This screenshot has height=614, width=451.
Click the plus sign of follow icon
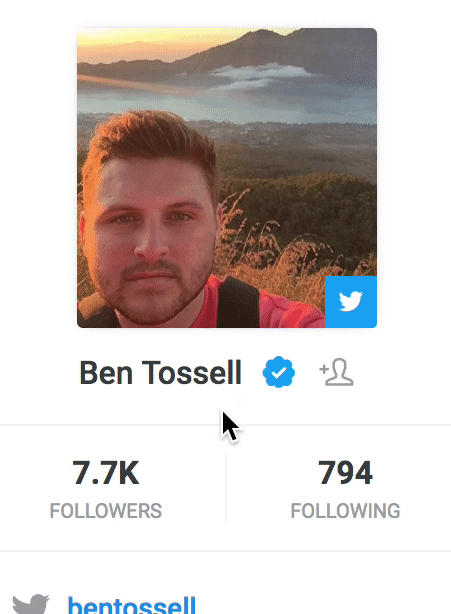(323, 369)
